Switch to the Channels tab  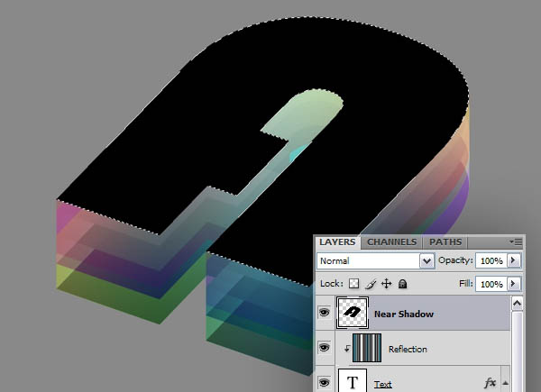pyautogui.click(x=391, y=242)
